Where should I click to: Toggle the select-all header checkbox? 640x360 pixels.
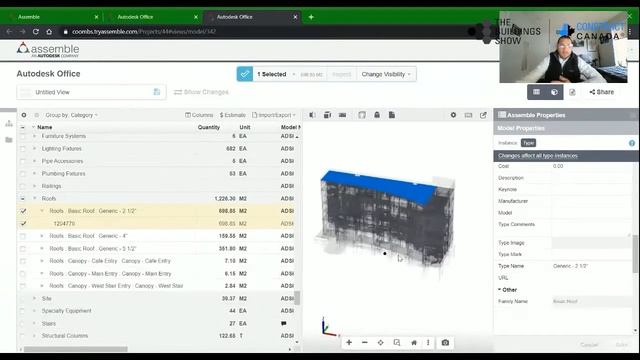coord(23,127)
